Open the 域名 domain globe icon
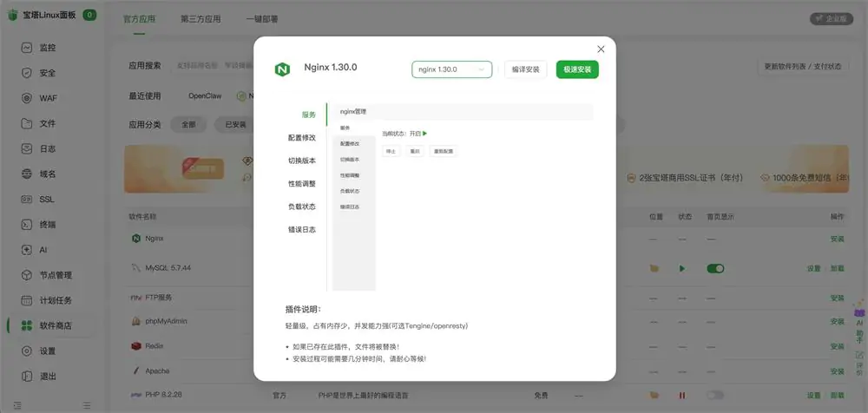868x413 pixels. tap(27, 174)
